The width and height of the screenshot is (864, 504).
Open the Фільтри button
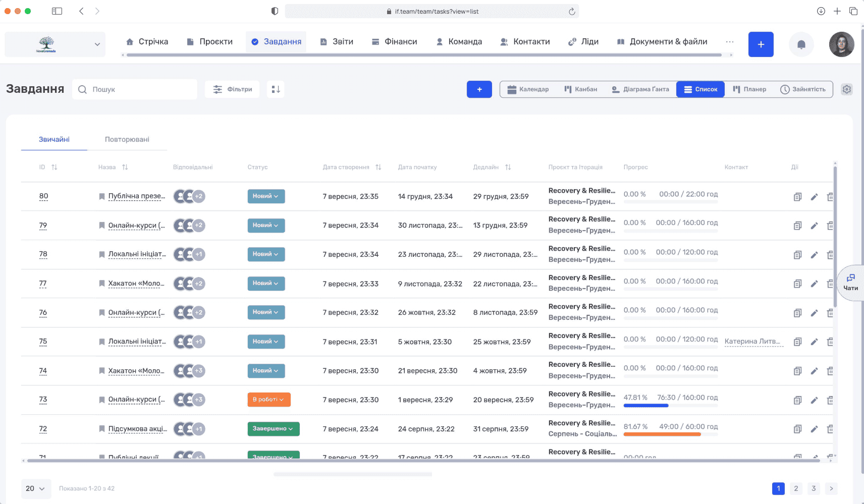[x=232, y=89]
